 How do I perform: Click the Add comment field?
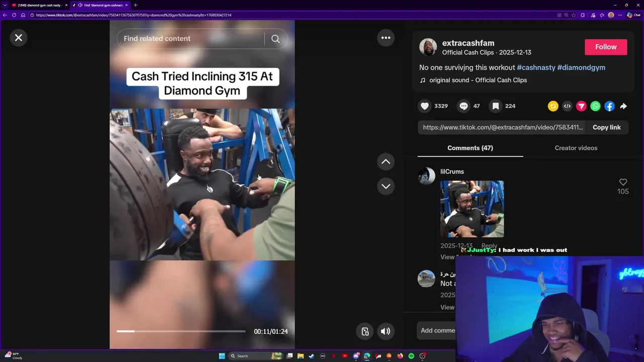point(438,330)
